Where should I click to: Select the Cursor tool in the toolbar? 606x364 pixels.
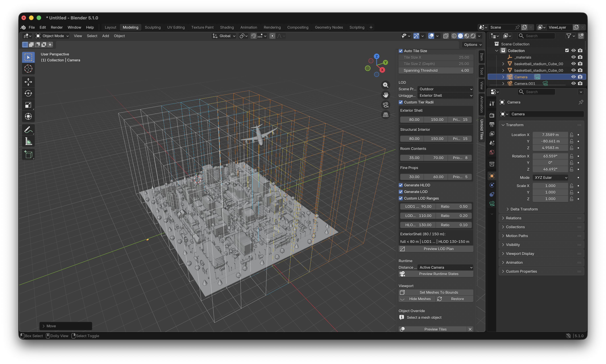coord(28,69)
